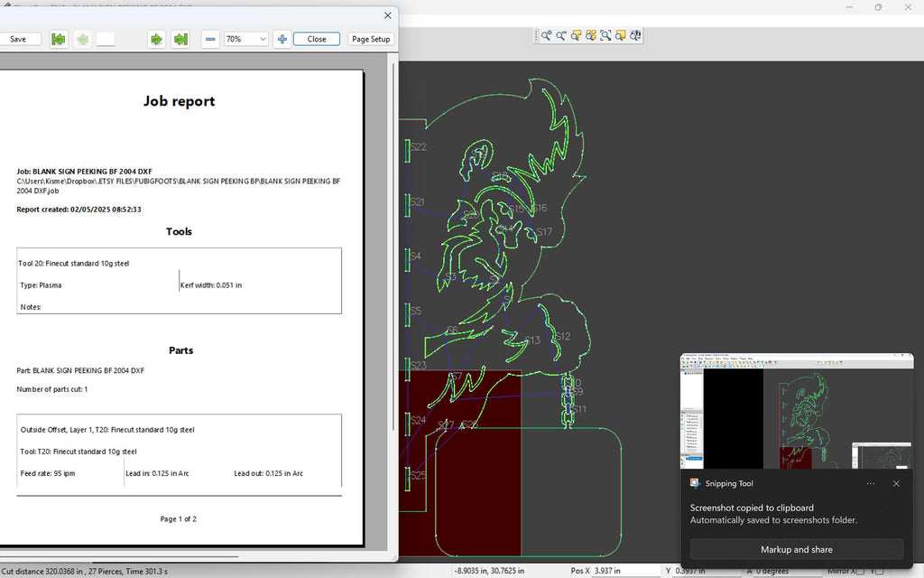924x578 pixels.
Task: Click the last zoom magnifier icon in toolbar
Action: pyautogui.click(x=635, y=35)
